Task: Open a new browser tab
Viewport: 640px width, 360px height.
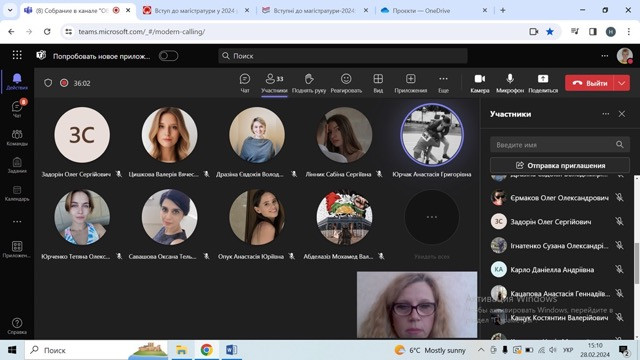Action: click(502, 11)
